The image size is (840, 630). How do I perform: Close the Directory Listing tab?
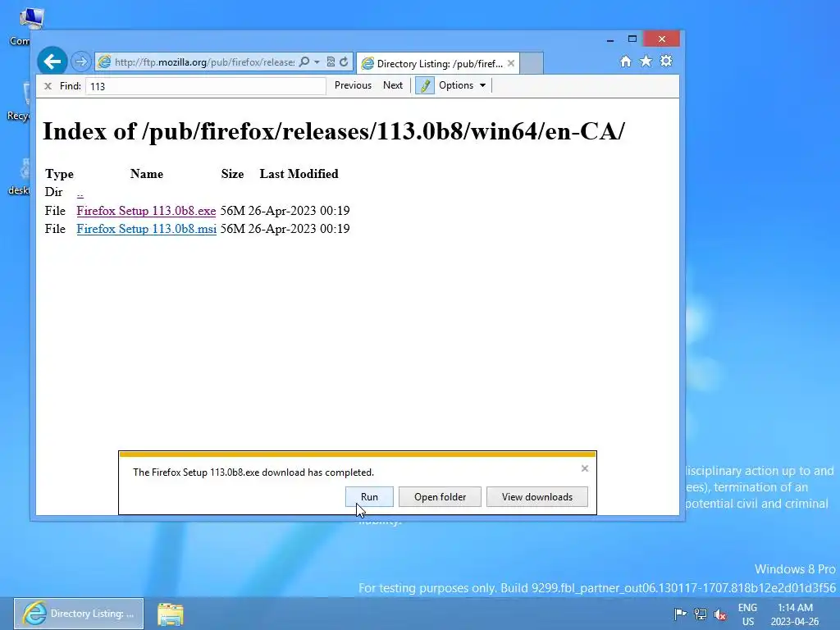click(511, 63)
